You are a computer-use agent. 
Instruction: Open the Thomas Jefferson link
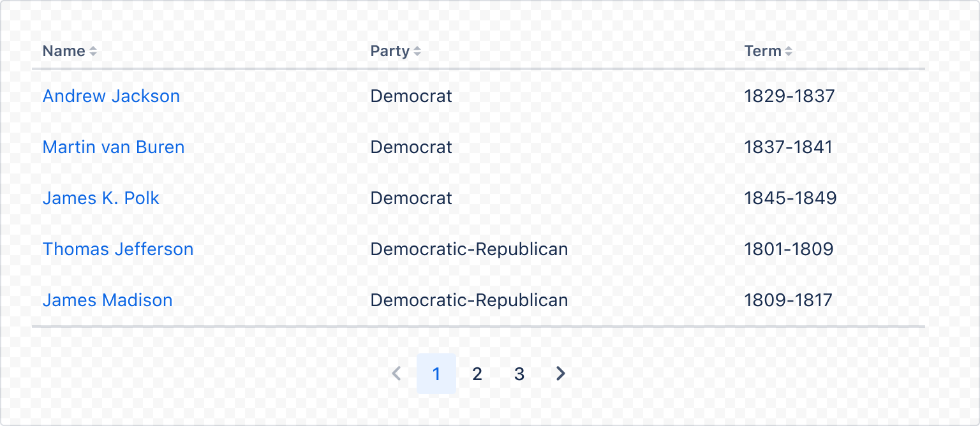(x=117, y=249)
